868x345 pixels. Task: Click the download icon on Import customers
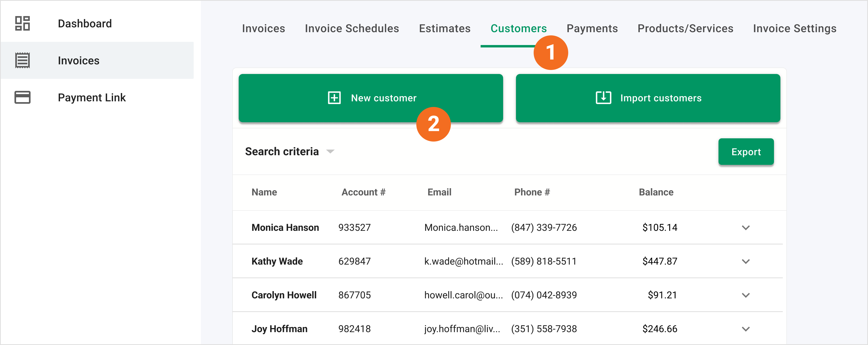[603, 98]
